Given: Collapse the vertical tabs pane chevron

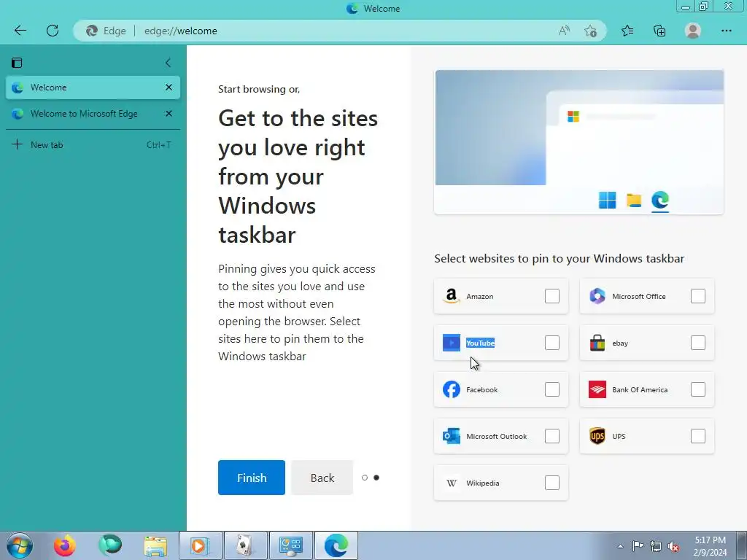Looking at the screenshot, I should coord(168,63).
